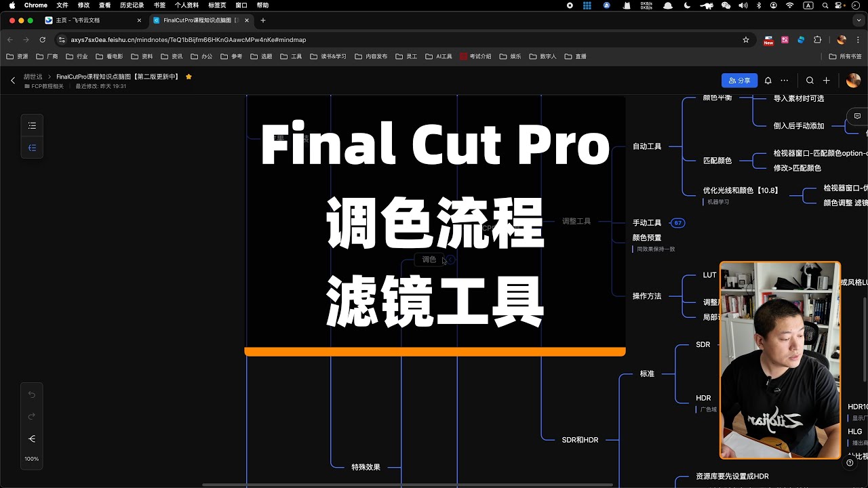Select the 自动工具 mindmap node
This screenshot has height=488, width=868.
coord(647,146)
